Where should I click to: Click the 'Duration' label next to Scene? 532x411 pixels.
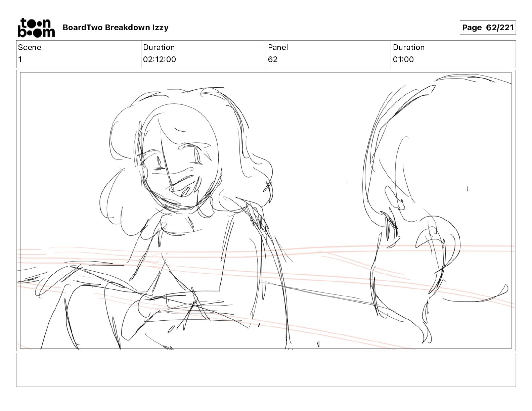coord(159,47)
